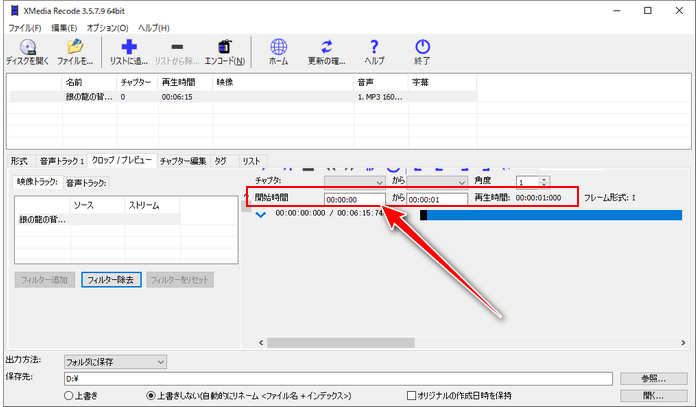This screenshot has width=700, height=407.
Task: Open the first チャプタ dropdown
Action: [354, 182]
